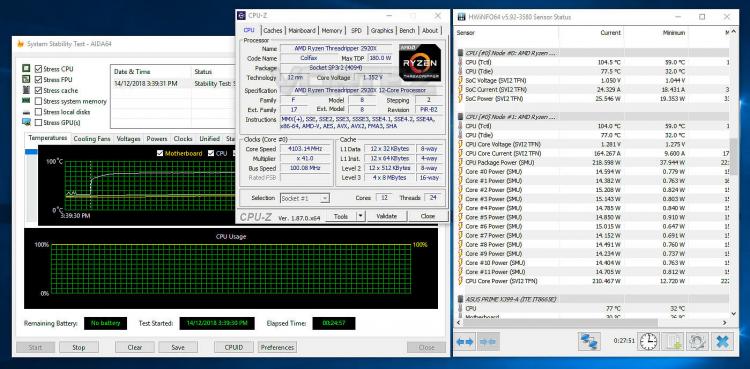Click the Tools button in CPU-Z
750x369 pixels.
(341, 216)
